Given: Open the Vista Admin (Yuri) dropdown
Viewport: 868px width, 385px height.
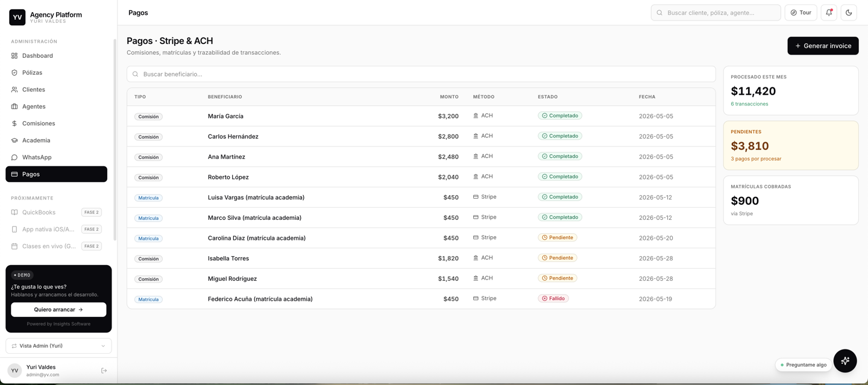Looking at the screenshot, I should tap(58, 346).
